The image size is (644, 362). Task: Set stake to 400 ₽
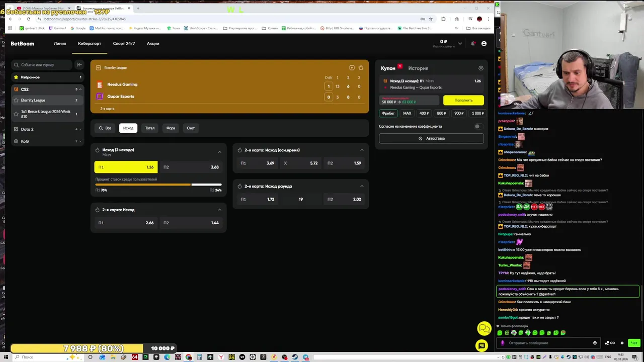[x=424, y=114]
